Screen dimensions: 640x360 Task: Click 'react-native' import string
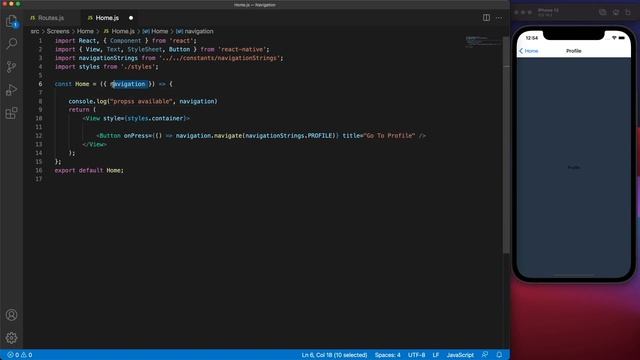(242, 49)
